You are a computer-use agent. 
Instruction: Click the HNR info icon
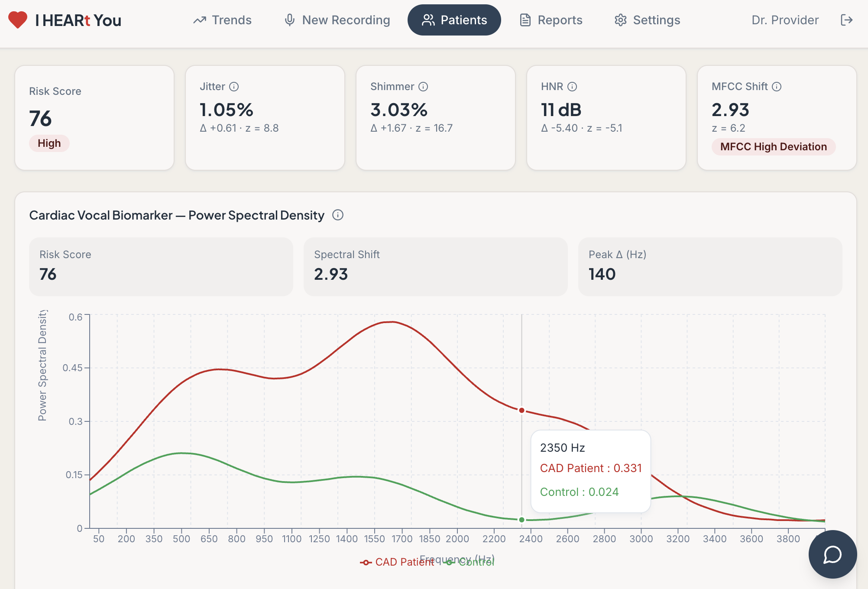[x=572, y=87]
